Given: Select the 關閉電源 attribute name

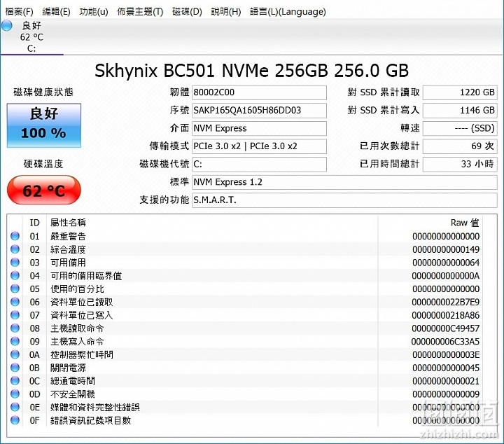Looking at the screenshot, I should click(68, 368).
